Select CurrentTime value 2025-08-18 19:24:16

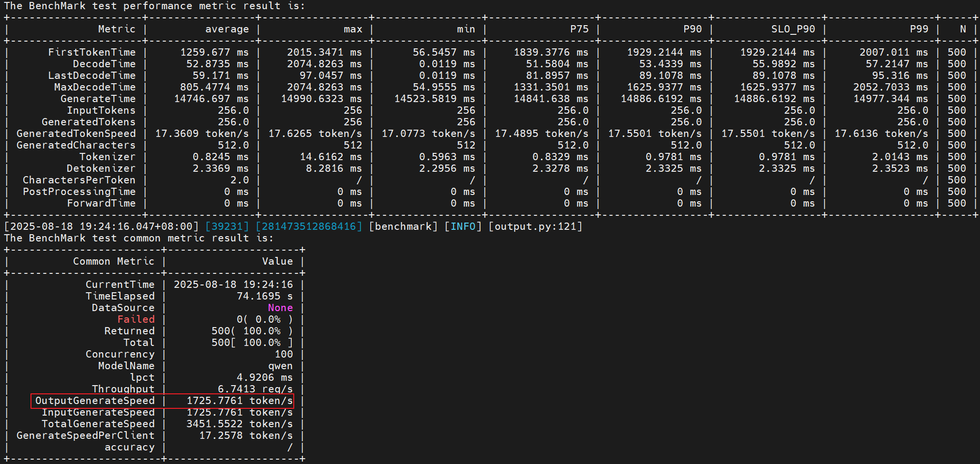pyautogui.click(x=233, y=284)
